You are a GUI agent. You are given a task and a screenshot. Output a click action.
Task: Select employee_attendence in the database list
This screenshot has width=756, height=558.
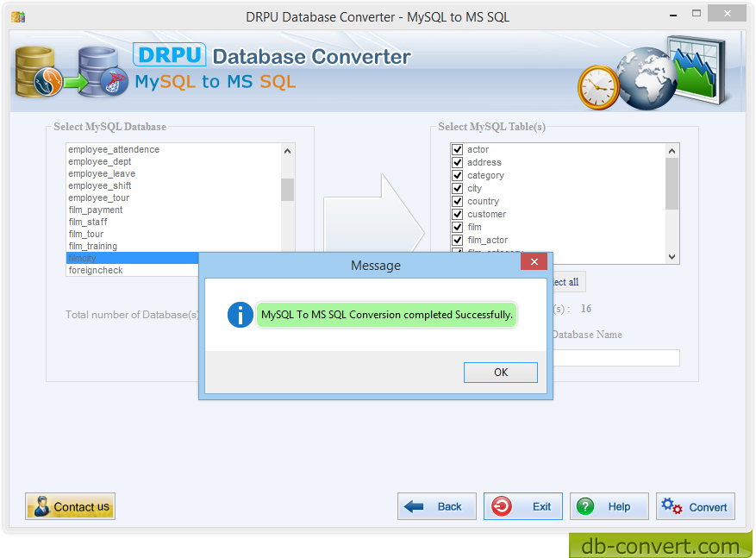pyautogui.click(x=173, y=149)
